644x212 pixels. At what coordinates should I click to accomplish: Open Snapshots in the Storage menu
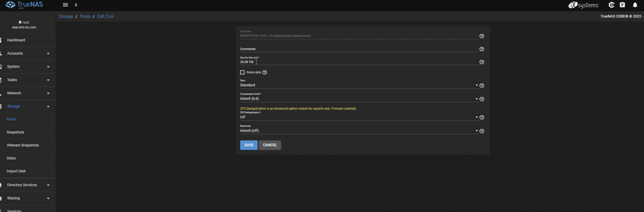(x=15, y=132)
